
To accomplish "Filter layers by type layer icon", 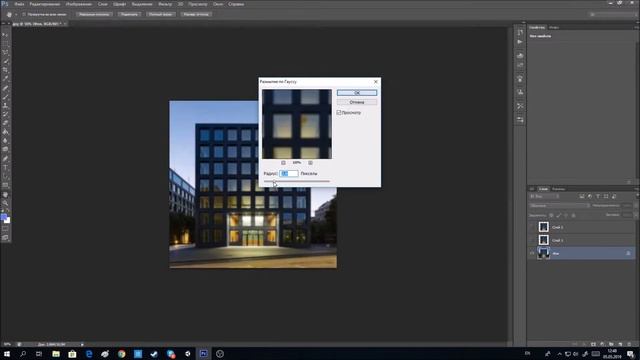I will pyautogui.click(x=598, y=196).
